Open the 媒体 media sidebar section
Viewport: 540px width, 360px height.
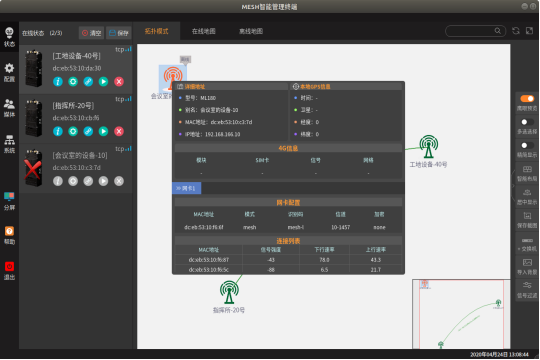[x=9, y=108]
